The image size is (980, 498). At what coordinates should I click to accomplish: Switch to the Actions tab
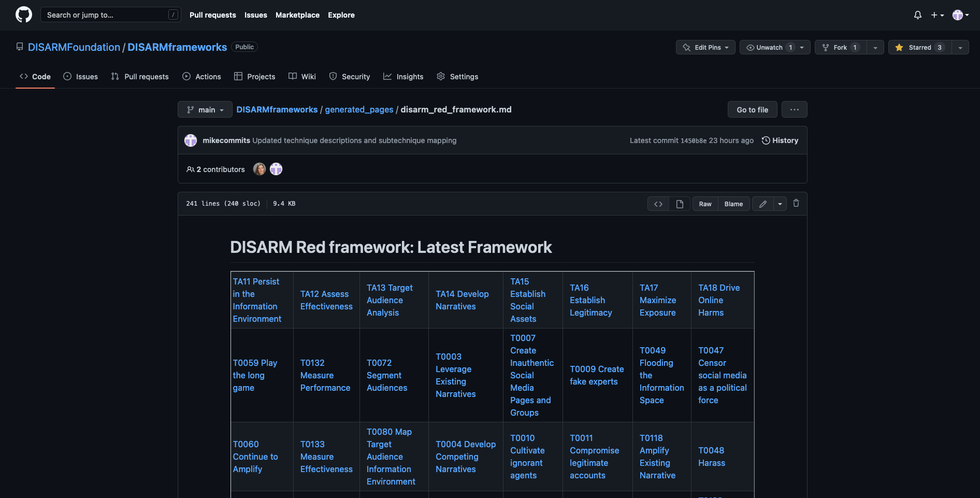(201, 77)
